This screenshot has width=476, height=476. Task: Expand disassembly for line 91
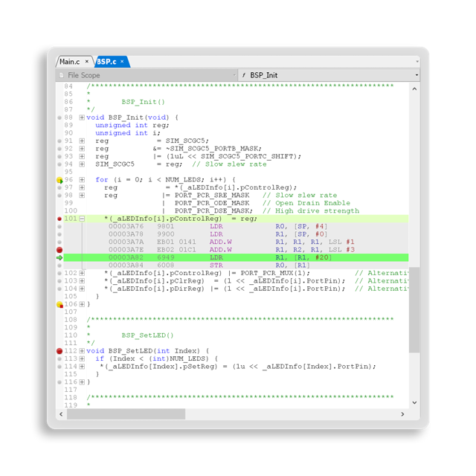point(82,141)
